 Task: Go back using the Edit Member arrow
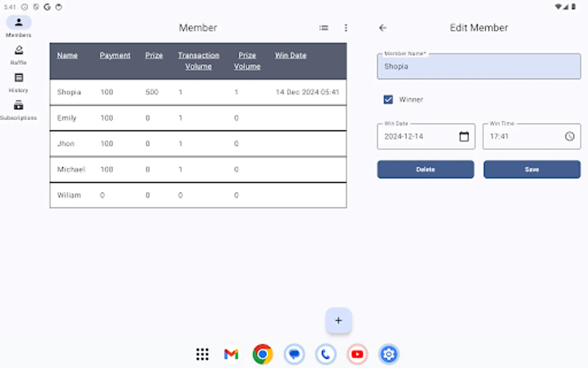point(383,28)
